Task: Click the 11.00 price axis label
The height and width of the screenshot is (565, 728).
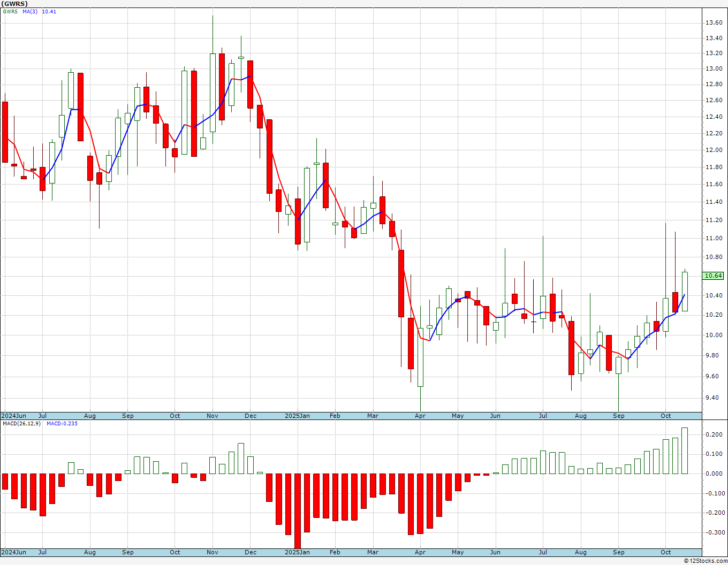Action: tap(714, 238)
